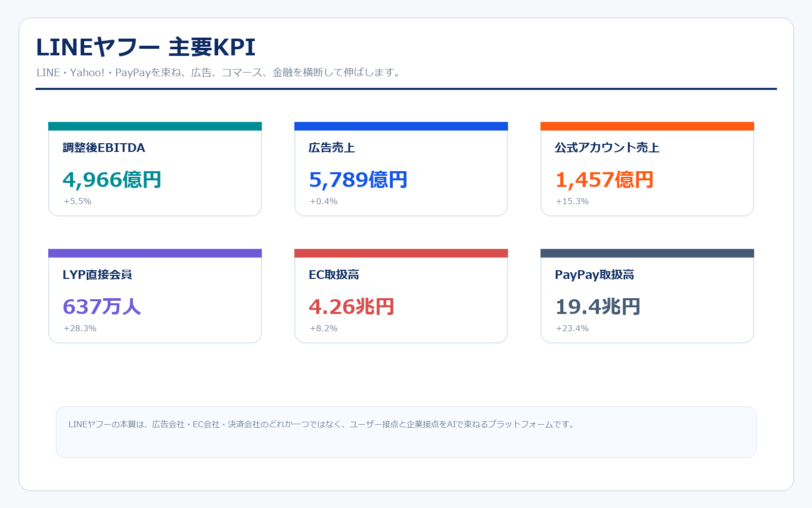
Task: Select the 広告売上 card label
Action: [x=332, y=148]
